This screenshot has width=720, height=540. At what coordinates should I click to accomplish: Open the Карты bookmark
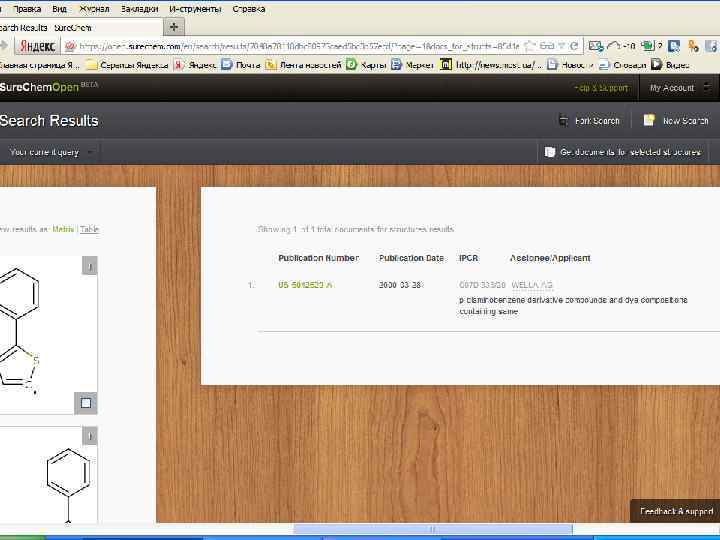(366, 65)
